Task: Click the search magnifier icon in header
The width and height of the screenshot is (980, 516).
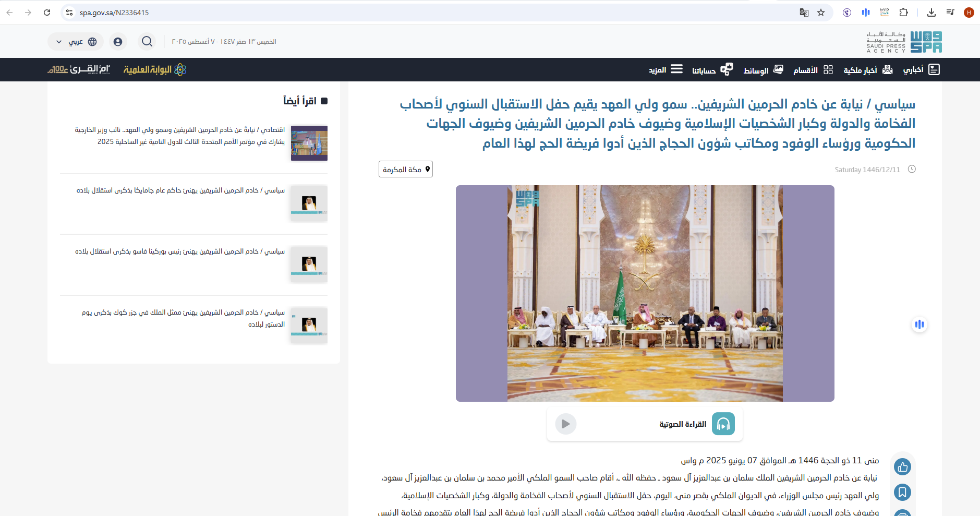Action: tap(147, 41)
